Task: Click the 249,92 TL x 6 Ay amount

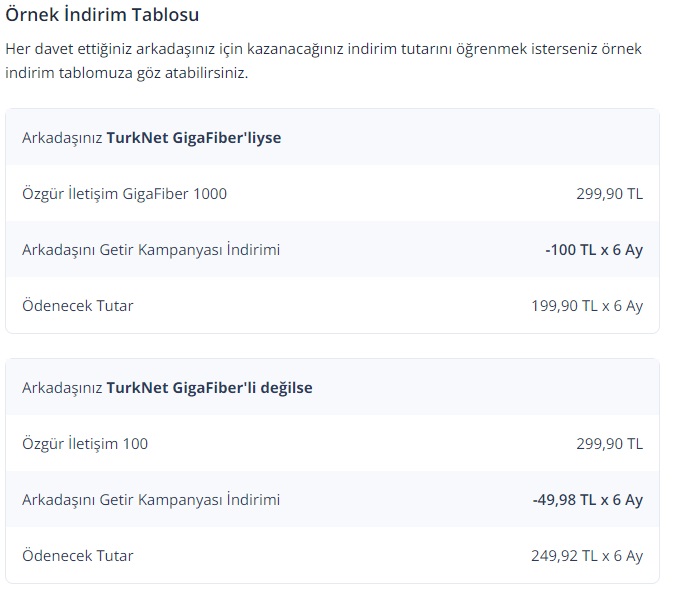Action: click(587, 556)
